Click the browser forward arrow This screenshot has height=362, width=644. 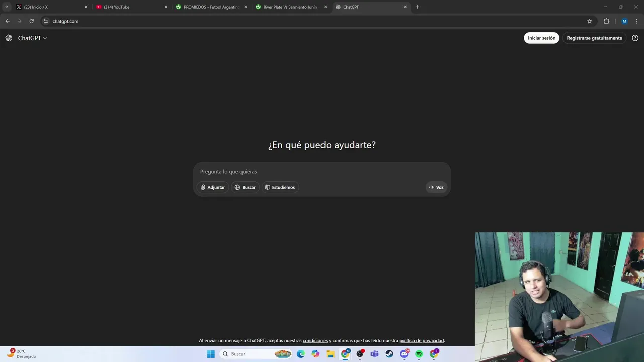[x=19, y=21]
